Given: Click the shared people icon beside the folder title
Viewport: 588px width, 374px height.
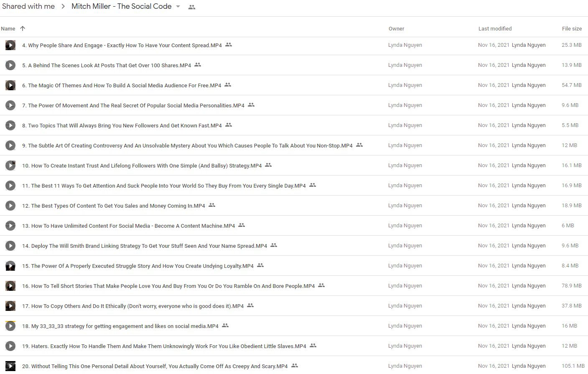Looking at the screenshot, I should [192, 7].
